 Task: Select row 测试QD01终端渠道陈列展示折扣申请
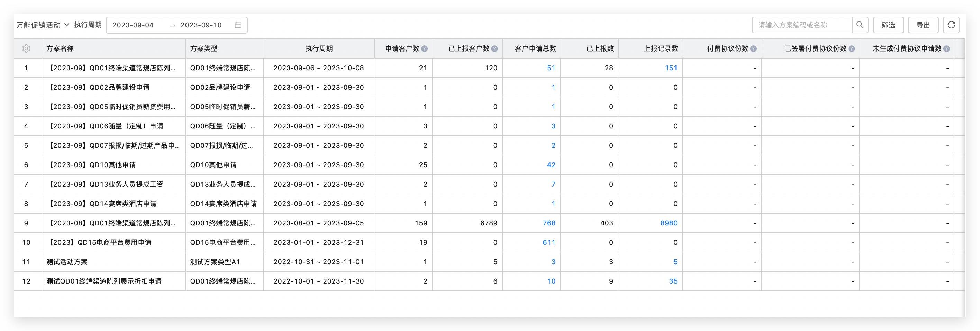point(489,281)
